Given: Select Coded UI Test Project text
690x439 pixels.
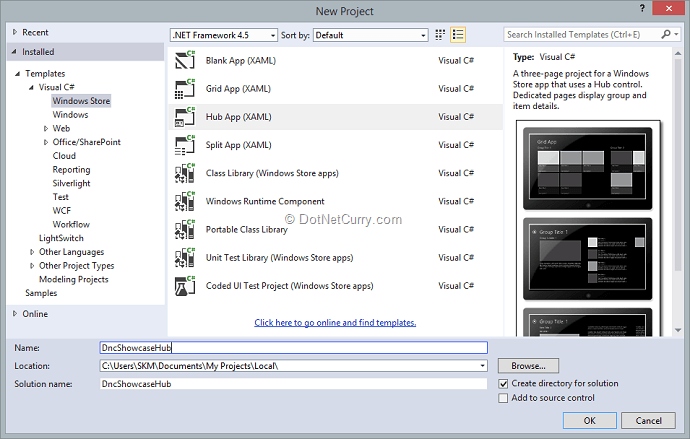Looking at the screenshot, I should 289,285.
